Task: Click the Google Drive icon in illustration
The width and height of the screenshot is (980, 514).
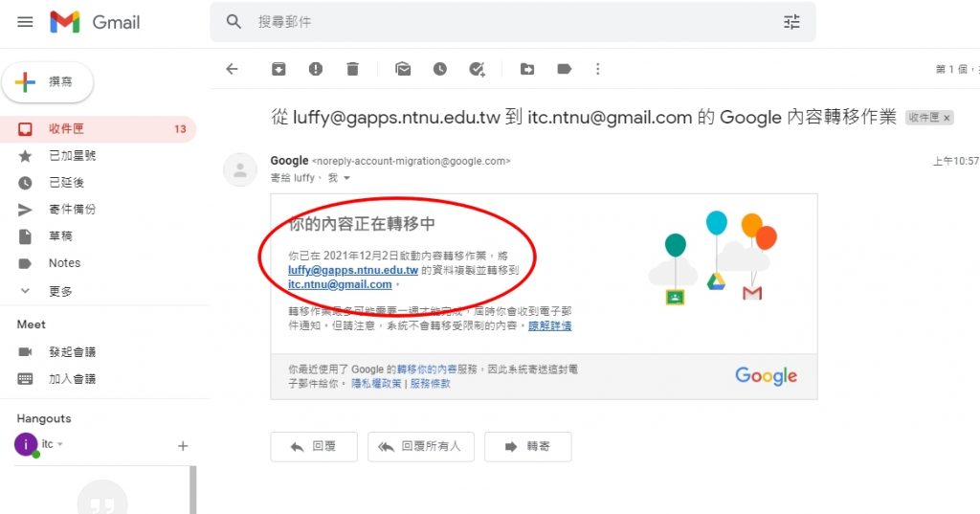Action: point(716,282)
